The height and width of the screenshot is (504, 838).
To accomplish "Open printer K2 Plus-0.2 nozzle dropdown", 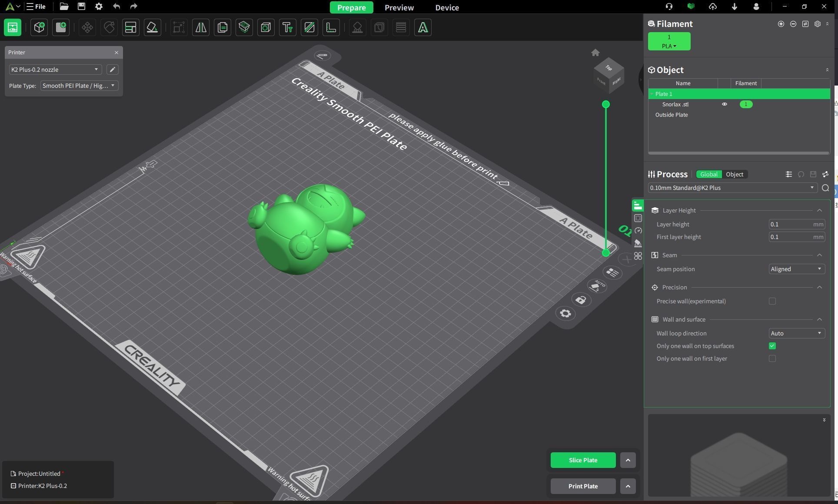I will [x=55, y=70].
